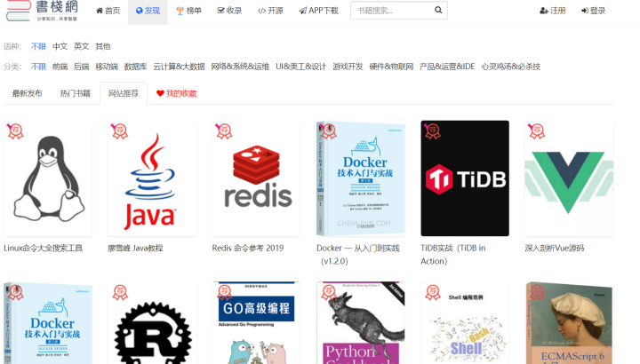Open the Linux命令大全搜索工具 title link
Screen dimensions: 640x364
(44, 248)
